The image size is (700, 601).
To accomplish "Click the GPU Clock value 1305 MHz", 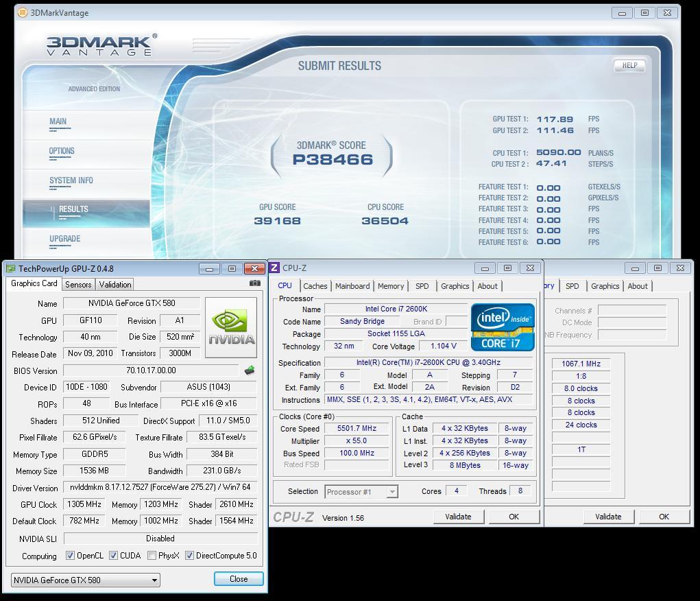I will coord(84,504).
